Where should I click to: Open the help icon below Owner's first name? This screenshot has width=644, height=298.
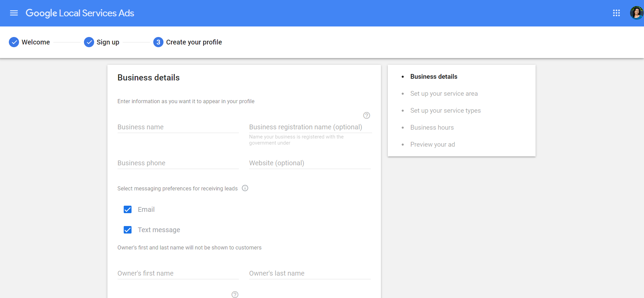(235, 294)
